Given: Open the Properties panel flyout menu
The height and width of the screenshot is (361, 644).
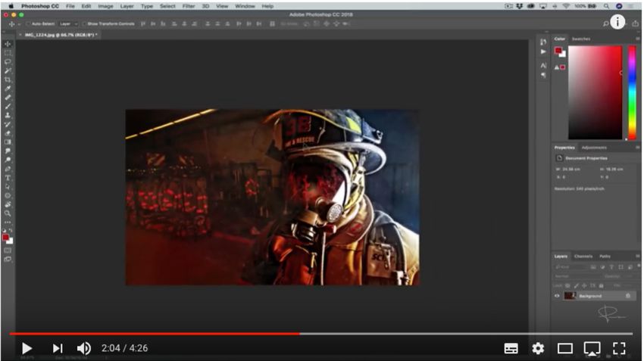Looking at the screenshot, I should (x=638, y=148).
